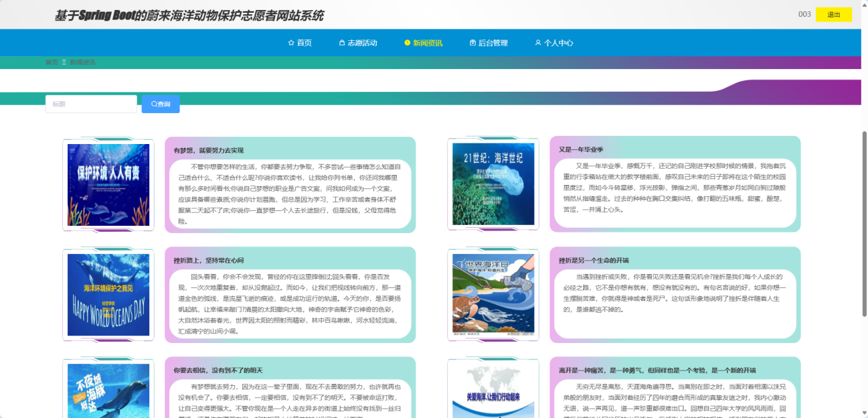This screenshot has width=868, height=418.
Task: Open article 你要去相信，没有到不了的明天
Action: tap(218, 370)
